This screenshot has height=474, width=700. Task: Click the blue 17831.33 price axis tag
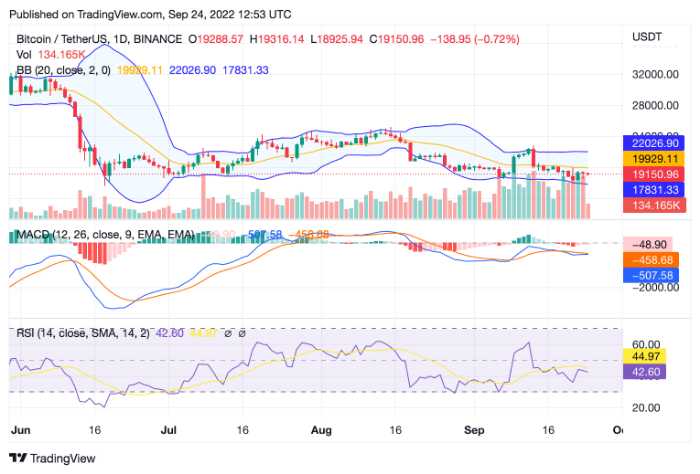point(654,190)
